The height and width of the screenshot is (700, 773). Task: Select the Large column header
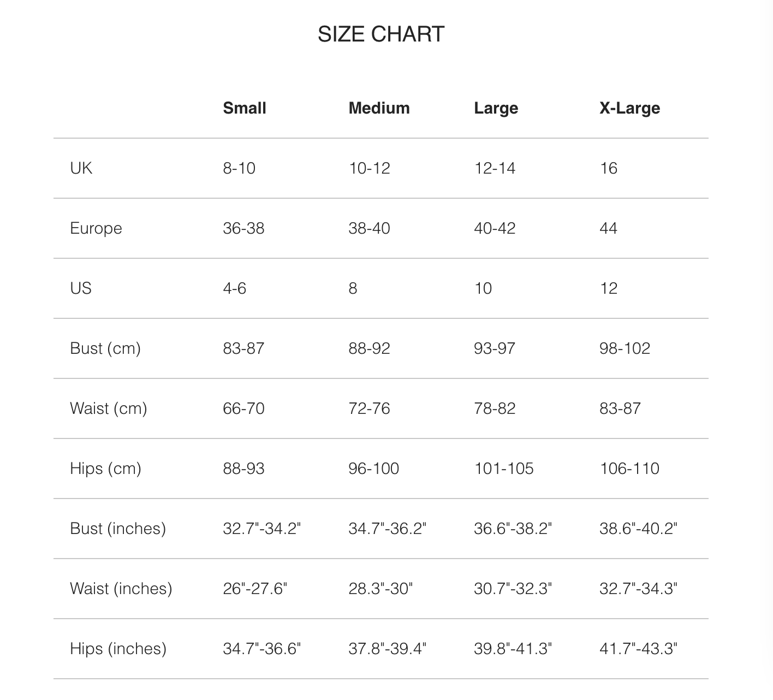coord(496,108)
